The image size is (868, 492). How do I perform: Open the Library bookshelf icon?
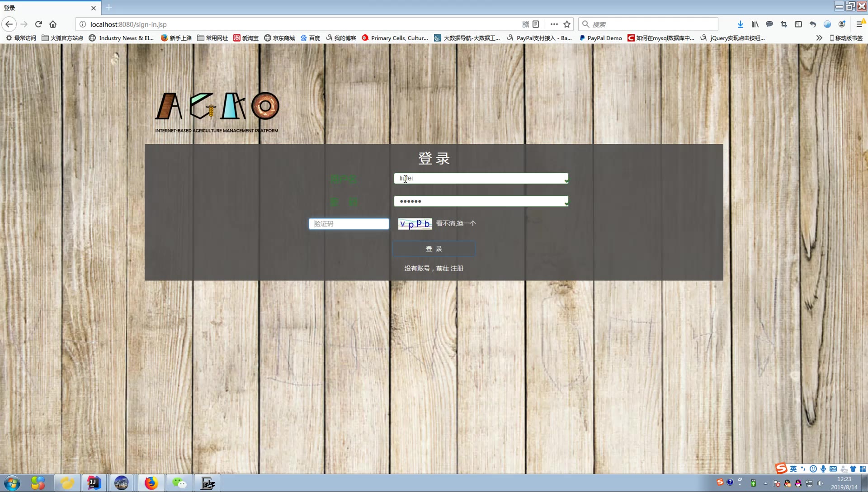click(755, 24)
